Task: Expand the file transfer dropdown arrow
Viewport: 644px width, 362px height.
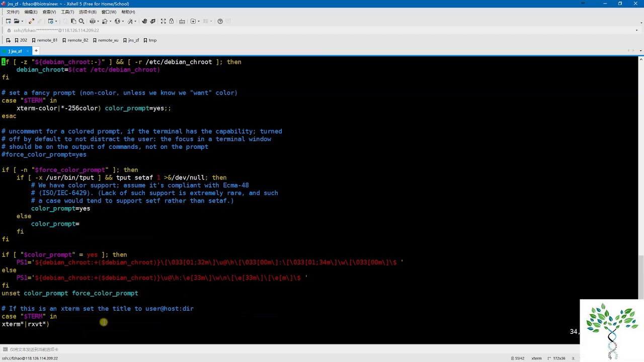Action: tap(110, 21)
